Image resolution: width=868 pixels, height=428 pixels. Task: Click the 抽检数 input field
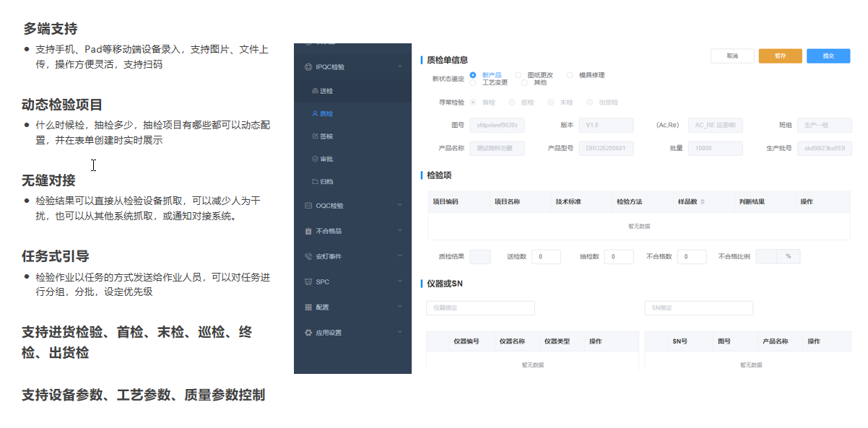coord(619,256)
